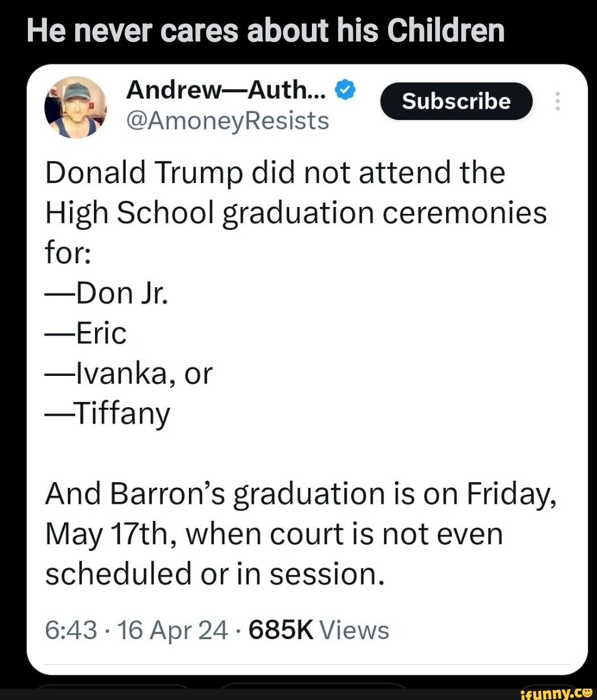597x700 pixels.
Task: Select the —Ivanka, or list line
Action: 129,374
